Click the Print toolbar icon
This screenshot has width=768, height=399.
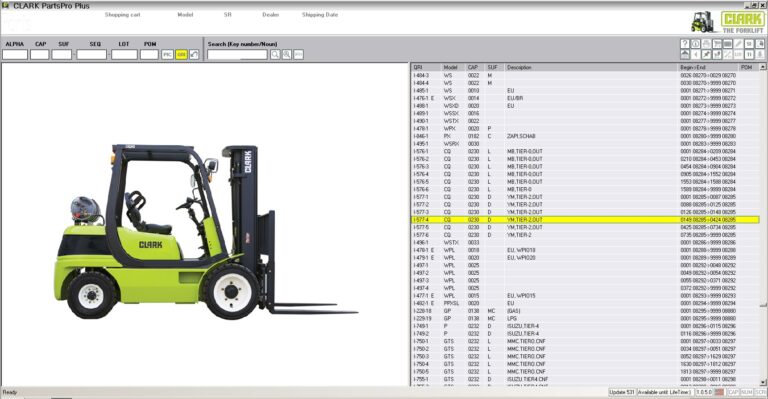(706, 44)
